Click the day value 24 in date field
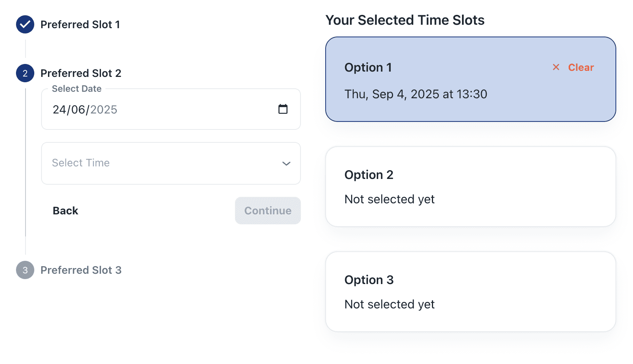Image resolution: width=633 pixels, height=364 pixels. 59,110
